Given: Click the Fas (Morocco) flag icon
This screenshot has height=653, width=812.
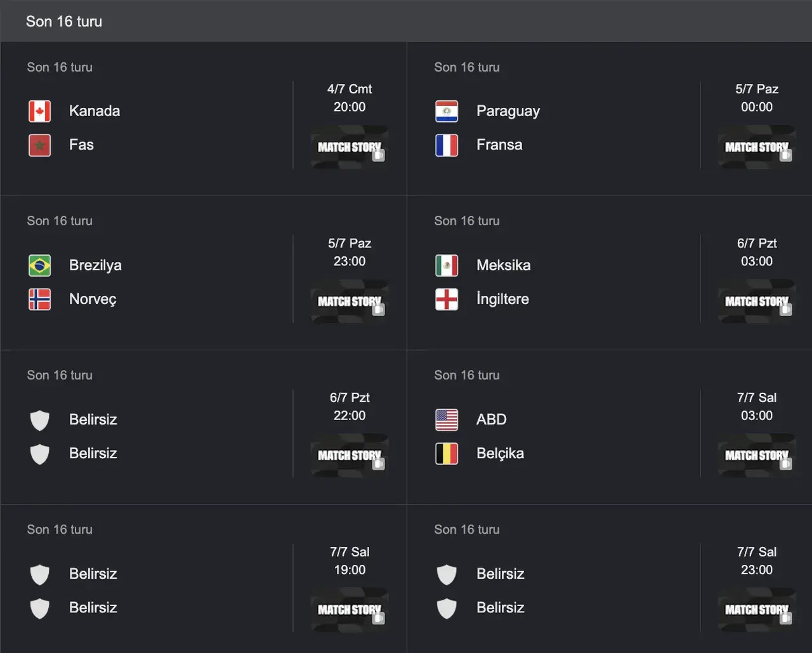Looking at the screenshot, I should (39, 145).
